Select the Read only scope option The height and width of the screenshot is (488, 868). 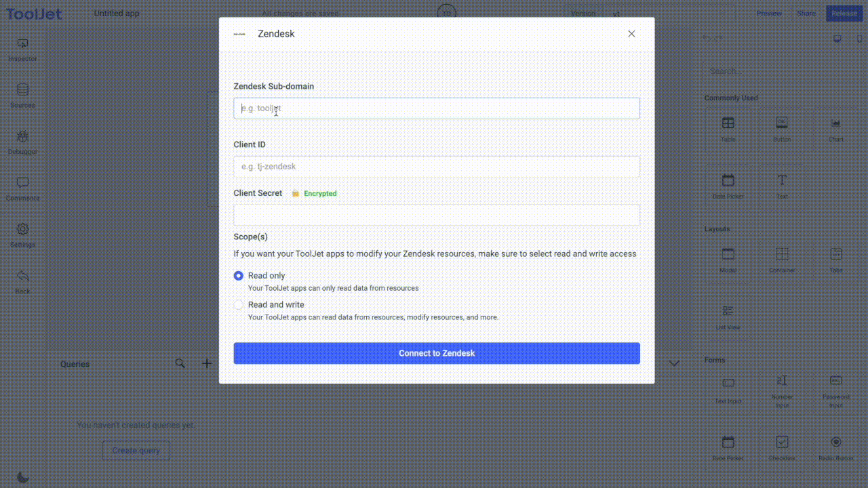pyautogui.click(x=239, y=276)
